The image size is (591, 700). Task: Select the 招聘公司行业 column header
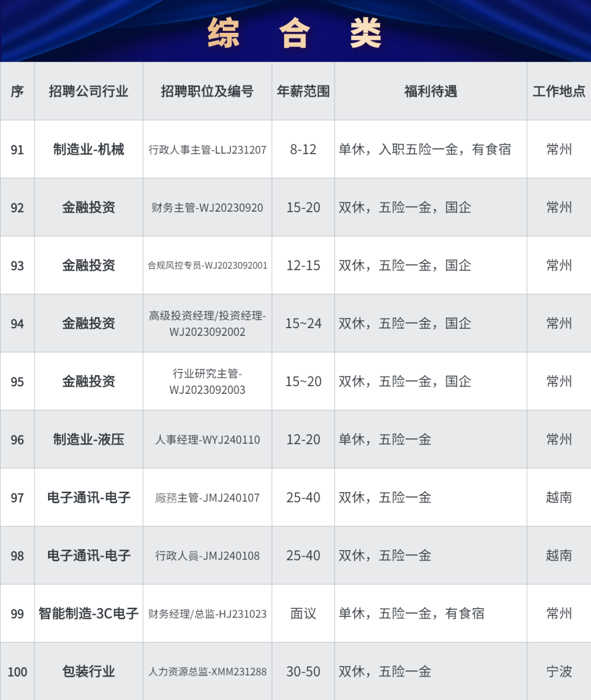click(x=89, y=91)
